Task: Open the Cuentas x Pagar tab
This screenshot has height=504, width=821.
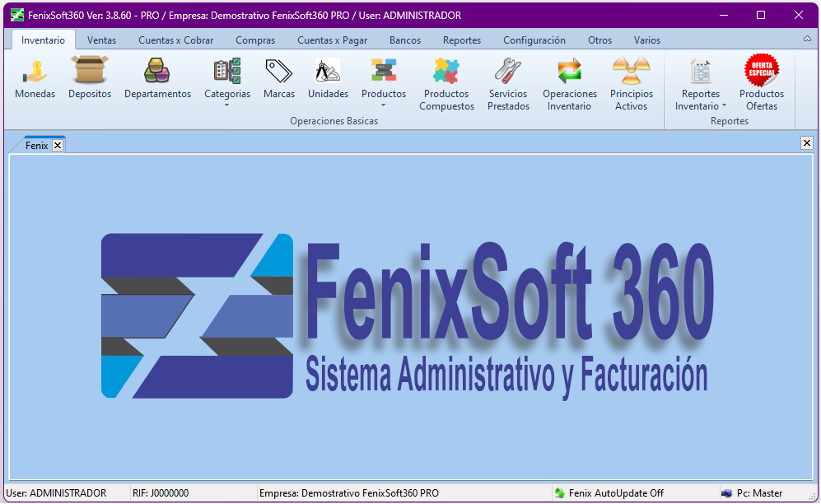Action: [x=333, y=40]
